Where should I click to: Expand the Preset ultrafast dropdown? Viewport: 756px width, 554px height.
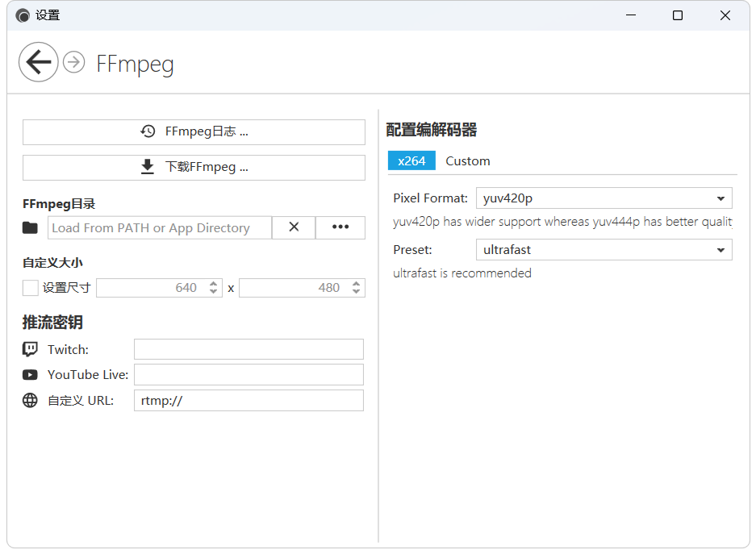click(604, 250)
